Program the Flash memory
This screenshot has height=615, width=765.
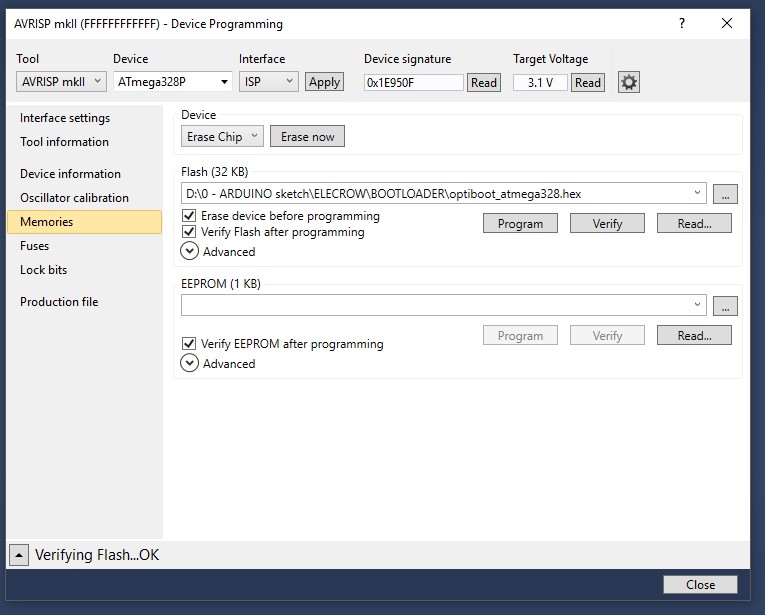(x=520, y=223)
